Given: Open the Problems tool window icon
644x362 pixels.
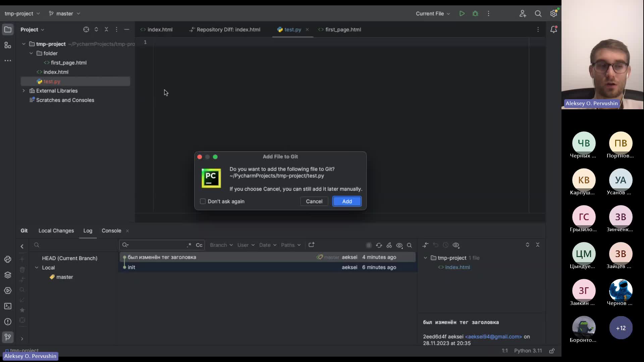Looking at the screenshot, I should (8, 322).
